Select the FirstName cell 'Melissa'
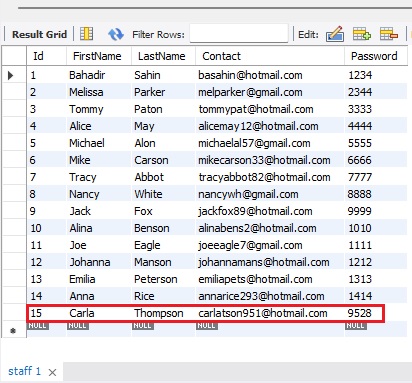The width and height of the screenshot is (412, 383). point(99,92)
